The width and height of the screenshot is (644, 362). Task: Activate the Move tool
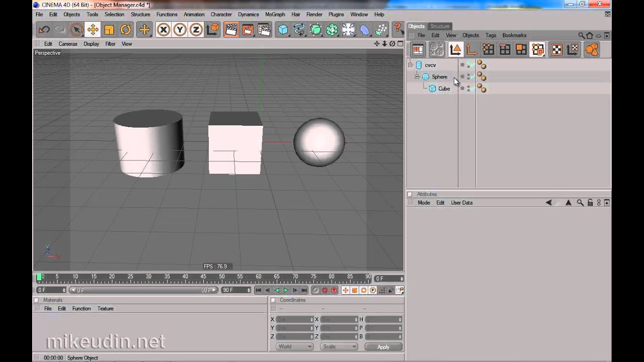(93, 30)
